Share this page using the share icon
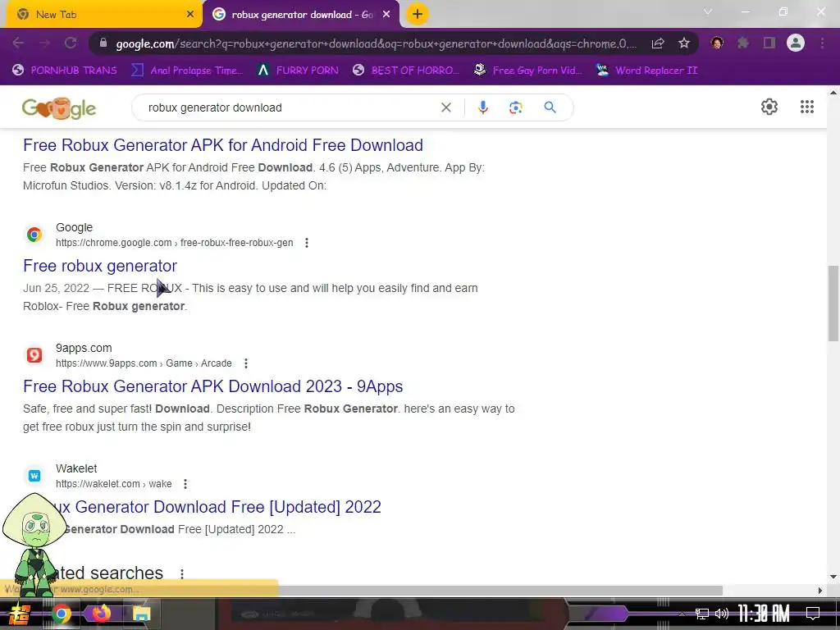Image resolution: width=840 pixels, height=630 pixels. [658, 43]
